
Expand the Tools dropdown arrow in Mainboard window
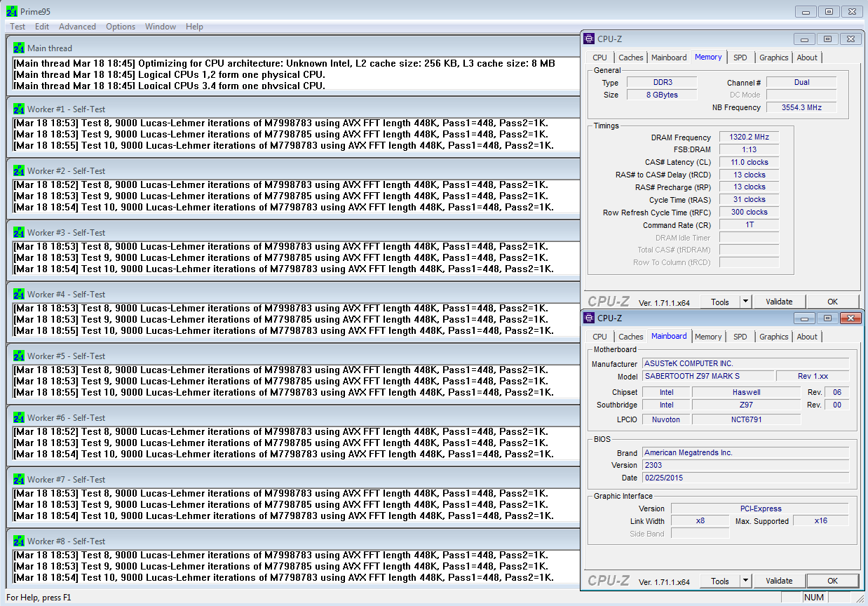(x=745, y=581)
